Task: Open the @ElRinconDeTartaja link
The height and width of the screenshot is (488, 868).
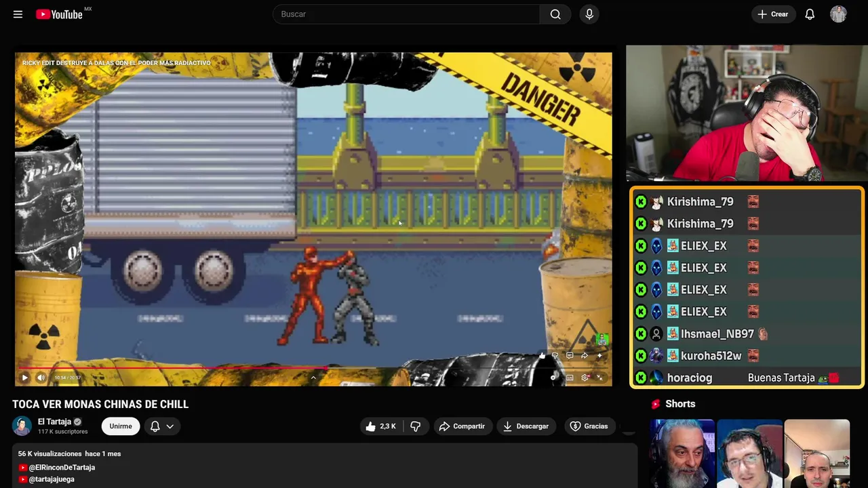Action: [62, 468]
